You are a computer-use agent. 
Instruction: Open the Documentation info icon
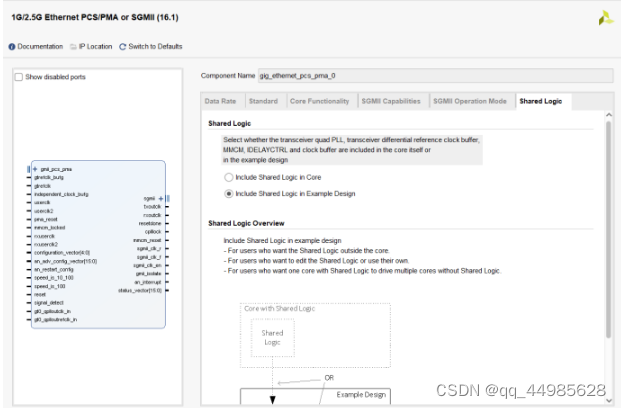tap(12, 47)
